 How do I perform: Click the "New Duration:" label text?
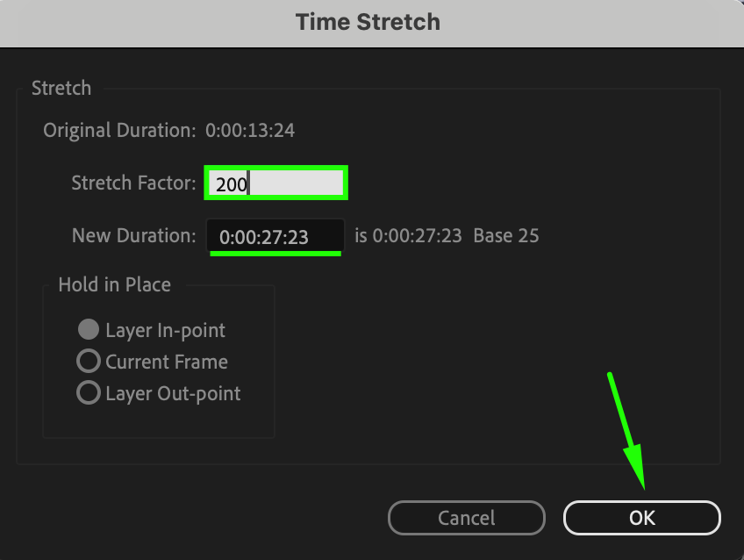click(134, 235)
